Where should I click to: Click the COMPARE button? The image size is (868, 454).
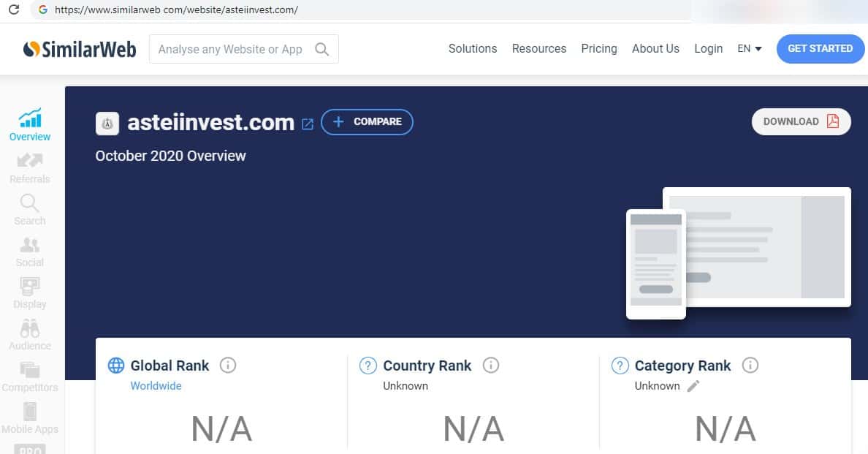click(367, 122)
